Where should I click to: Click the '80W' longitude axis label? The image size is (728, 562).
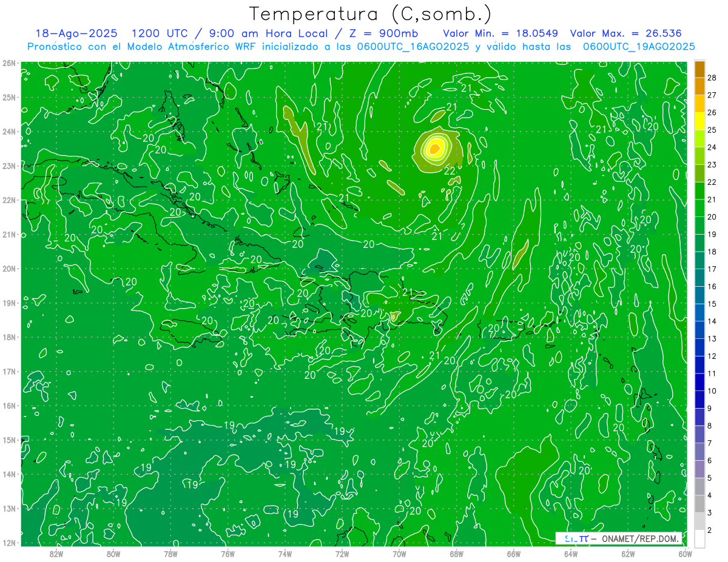(113, 553)
